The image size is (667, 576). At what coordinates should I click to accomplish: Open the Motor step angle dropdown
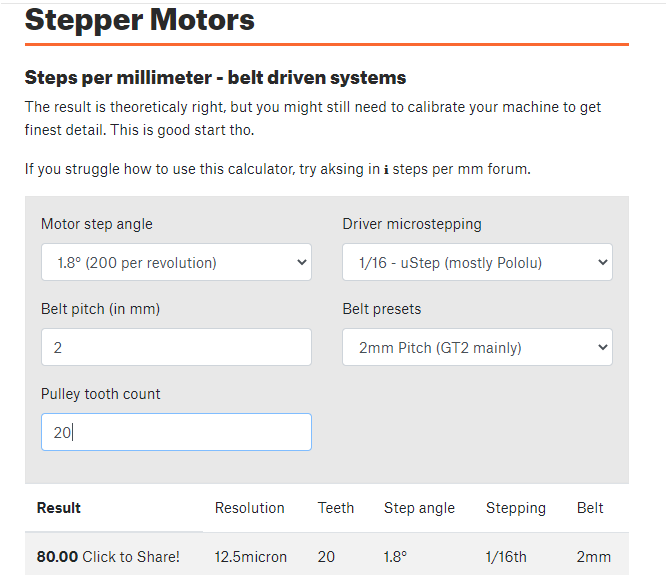tap(176, 262)
